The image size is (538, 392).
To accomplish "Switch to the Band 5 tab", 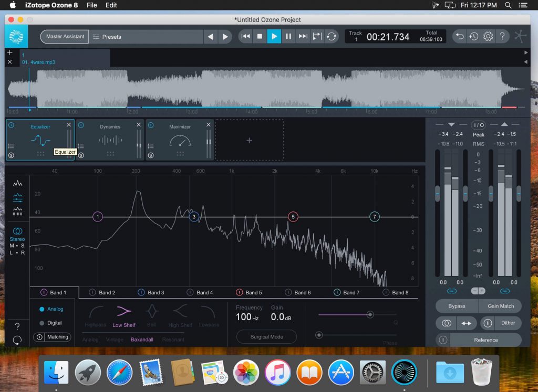I will pyautogui.click(x=253, y=292).
